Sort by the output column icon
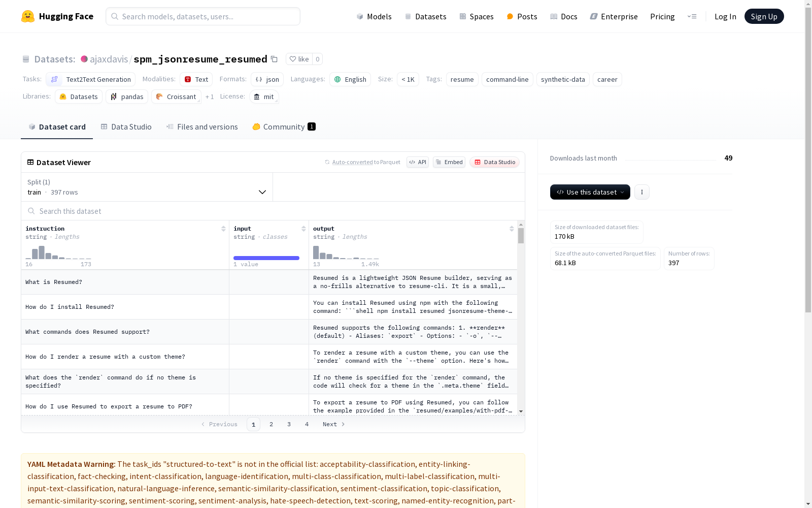Image resolution: width=812 pixels, height=508 pixels. [512, 229]
